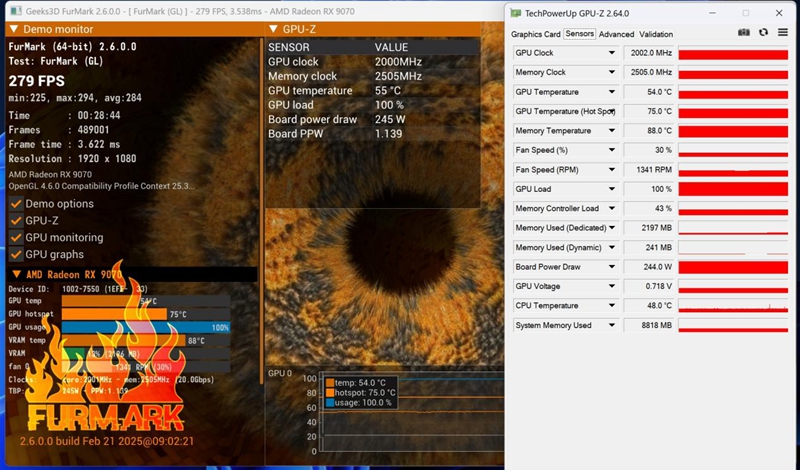The image size is (800, 470).
Task: Click the GPU 0 graph label
Action: 280,374
